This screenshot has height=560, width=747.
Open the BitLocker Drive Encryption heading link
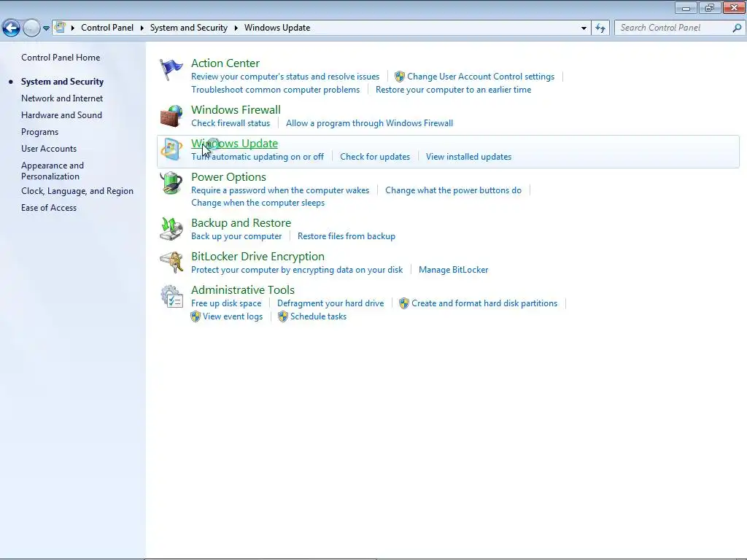(258, 256)
